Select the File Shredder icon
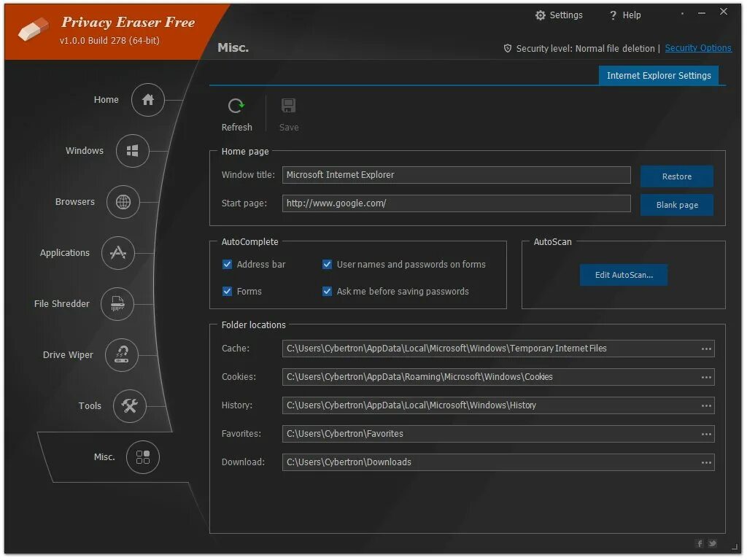Viewport: 747px width, 560px height. [x=117, y=304]
